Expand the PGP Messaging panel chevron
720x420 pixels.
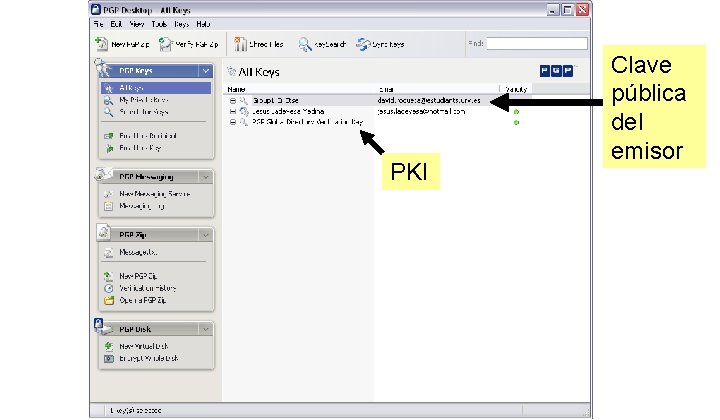point(205,177)
